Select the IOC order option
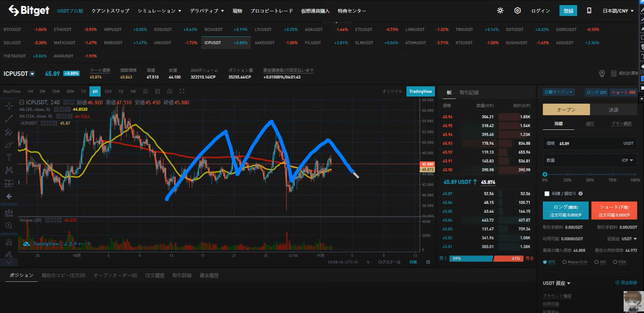 click(x=596, y=262)
